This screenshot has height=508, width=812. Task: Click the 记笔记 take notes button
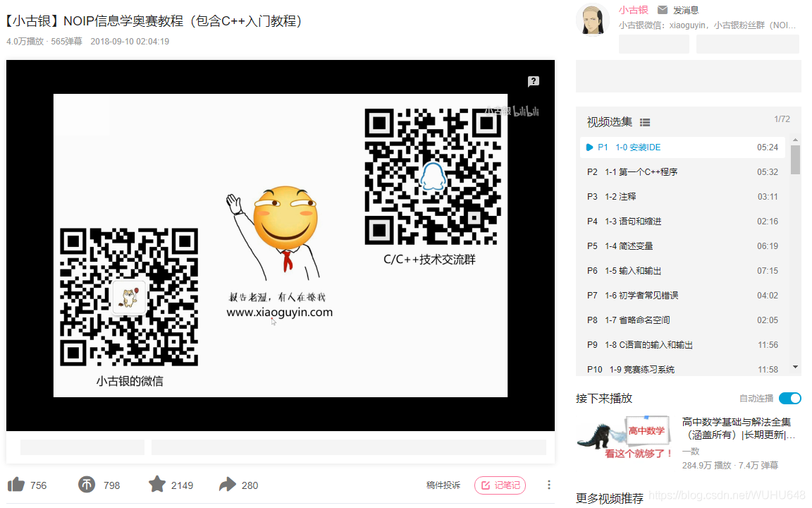[500, 485]
